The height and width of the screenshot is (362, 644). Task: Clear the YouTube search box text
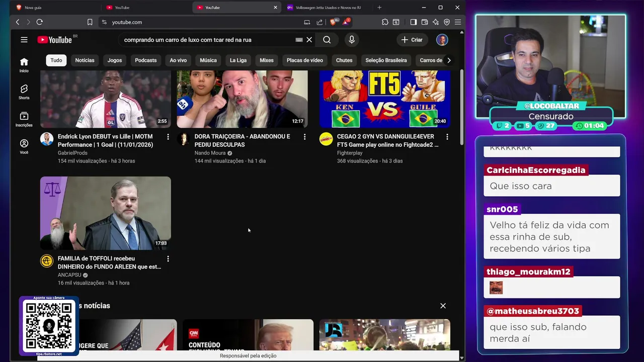tap(309, 40)
